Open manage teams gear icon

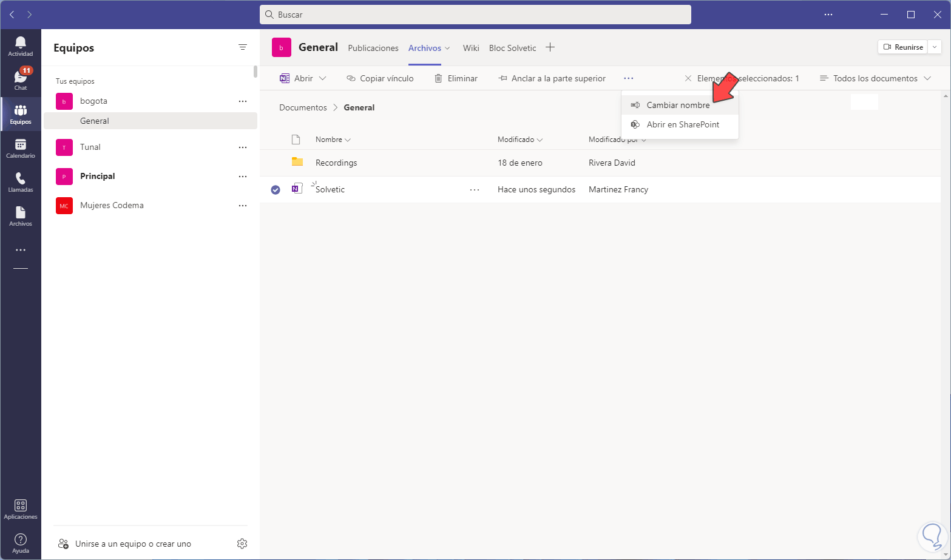pos(242,544)
